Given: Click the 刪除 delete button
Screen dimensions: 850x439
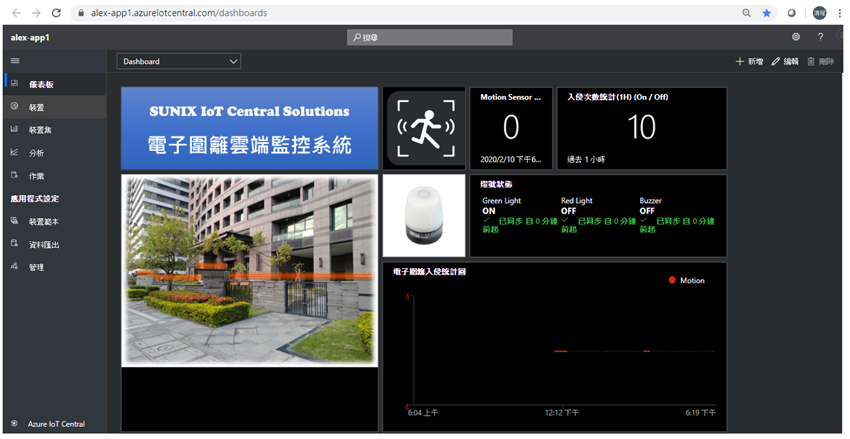Looking at the screenshot, I should 821,62.
